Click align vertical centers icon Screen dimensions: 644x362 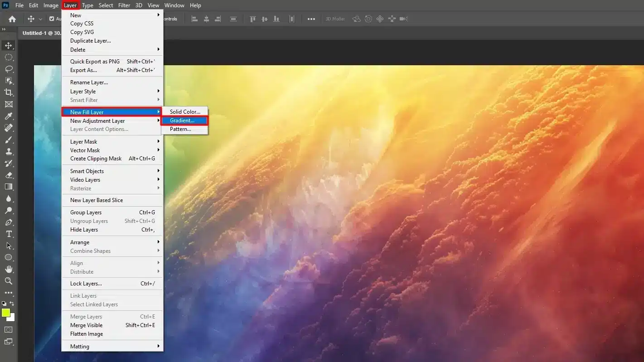(266, 19)
